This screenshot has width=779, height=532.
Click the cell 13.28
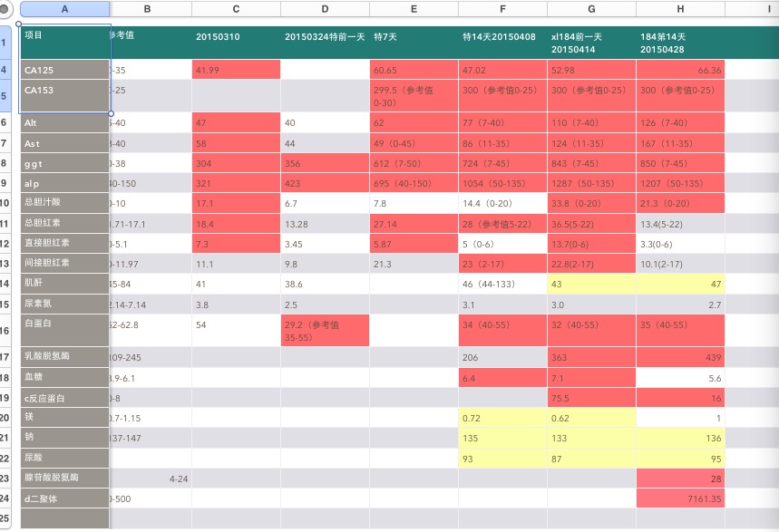click(325, 224)
